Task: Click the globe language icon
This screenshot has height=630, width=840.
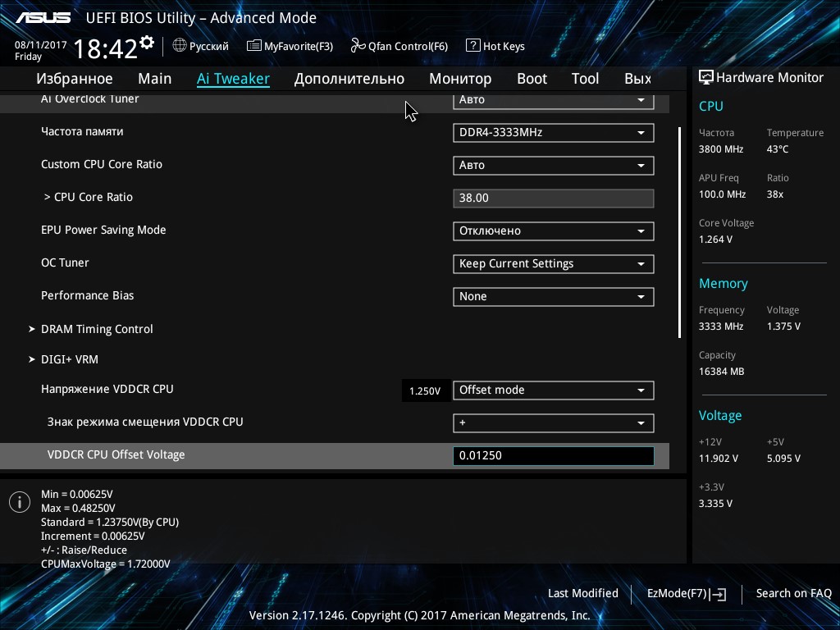Action: point(180,46)
